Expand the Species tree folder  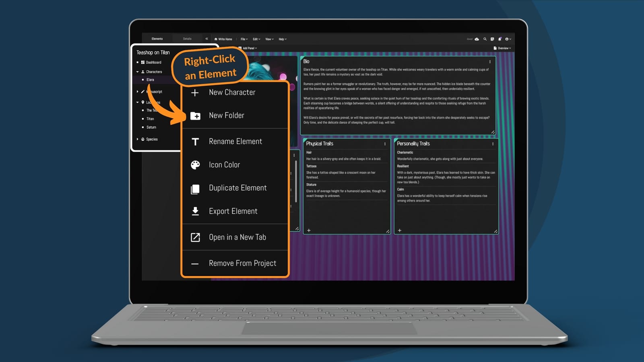pos(138,139)
